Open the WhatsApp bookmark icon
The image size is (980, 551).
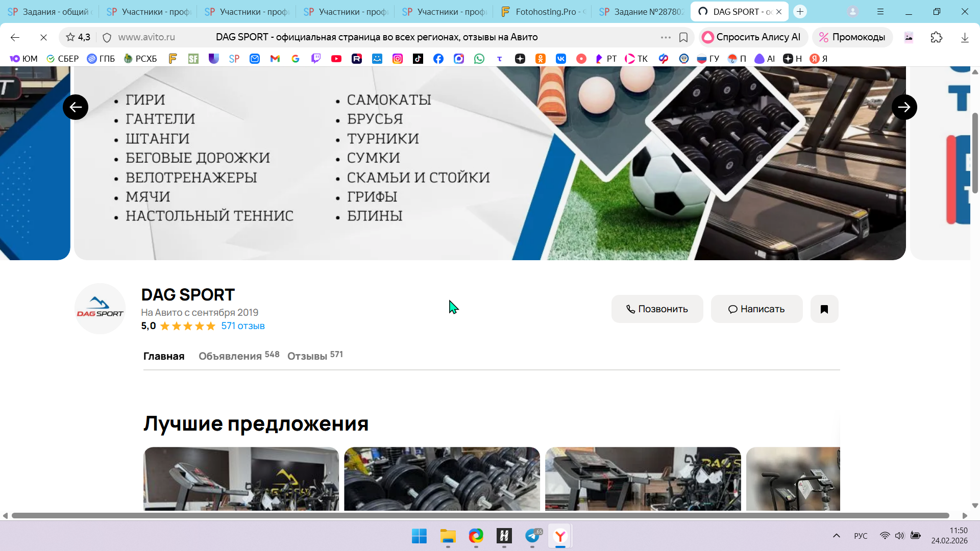pyautogui.click(x=479, y=59)
